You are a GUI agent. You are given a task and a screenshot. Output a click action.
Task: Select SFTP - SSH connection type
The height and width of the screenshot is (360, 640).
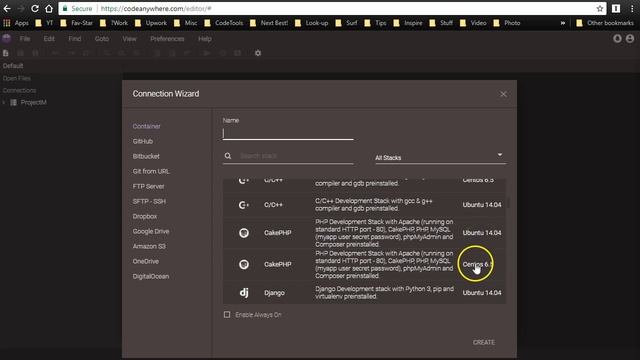[x=149, y=201]
